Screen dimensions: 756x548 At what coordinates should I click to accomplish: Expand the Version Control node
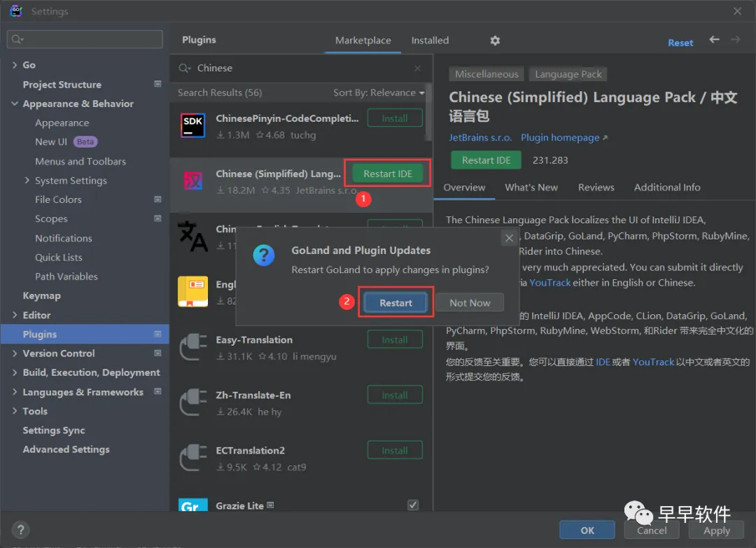pos(15,353)
